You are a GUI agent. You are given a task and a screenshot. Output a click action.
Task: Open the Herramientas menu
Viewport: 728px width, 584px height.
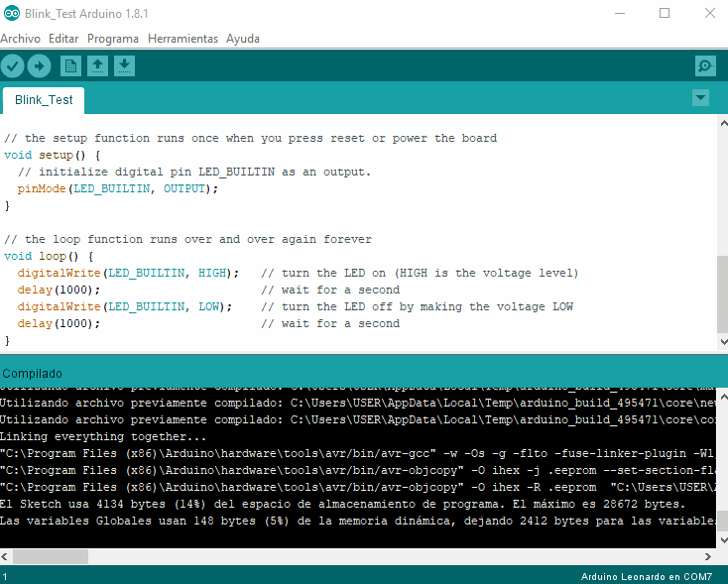pos(182,39)
